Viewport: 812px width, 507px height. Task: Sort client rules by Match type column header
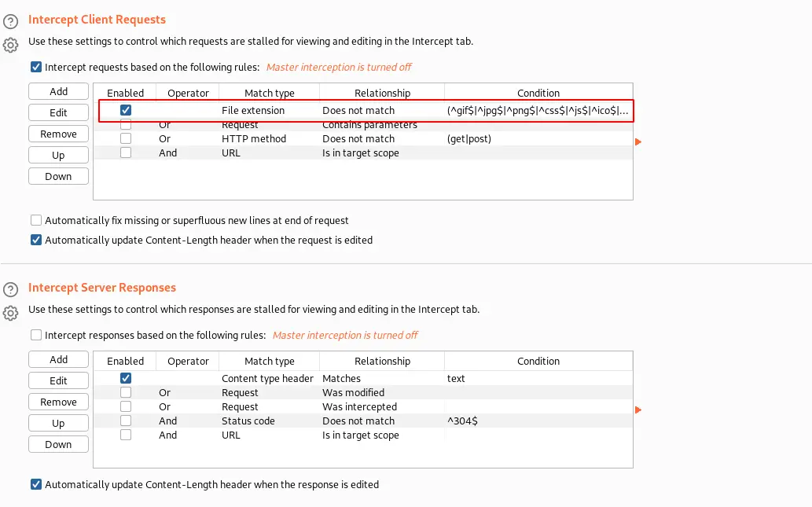(269, 93)
